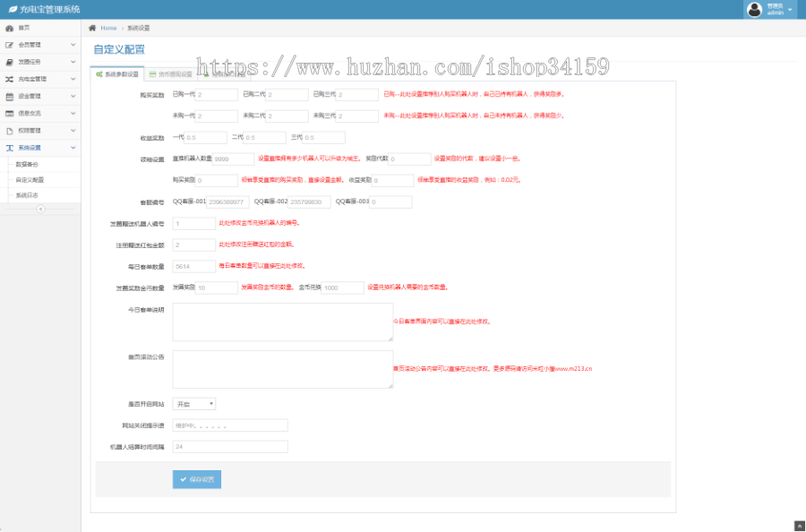Switch to the 货币提现设置 tab
This screenshot has height=532, width=806.
point(171,74)
